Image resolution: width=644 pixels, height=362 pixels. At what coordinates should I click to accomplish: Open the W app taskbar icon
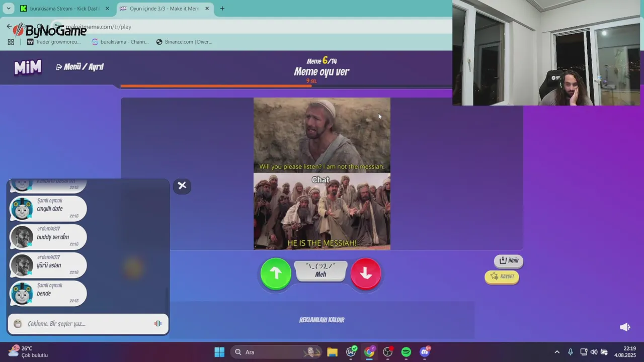click(x=351, y=352)
